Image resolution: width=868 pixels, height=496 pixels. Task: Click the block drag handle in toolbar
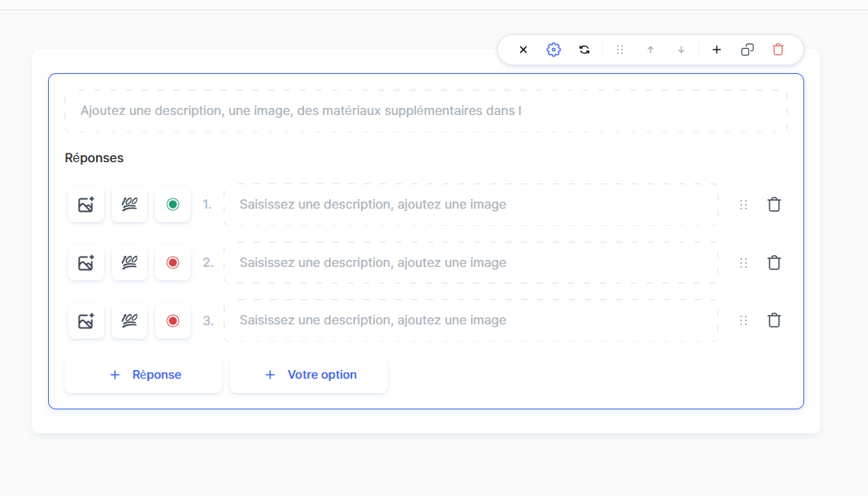click(620, 50)
